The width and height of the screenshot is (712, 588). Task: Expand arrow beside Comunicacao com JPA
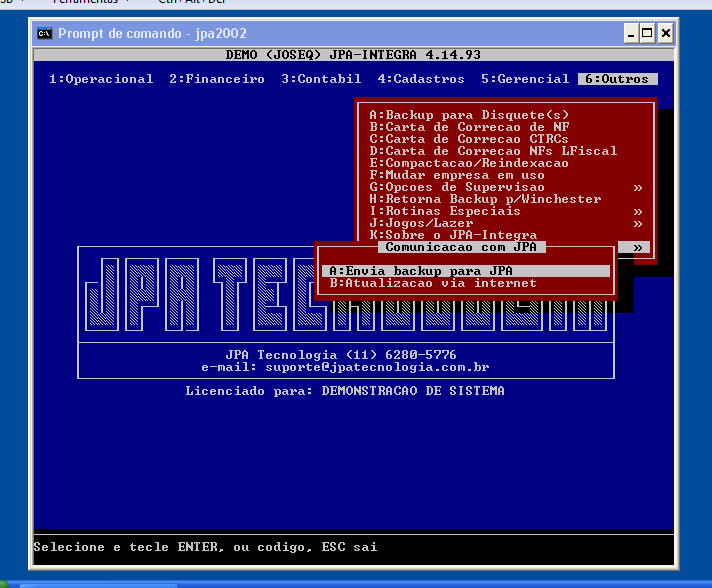click(x=638, y=247)
